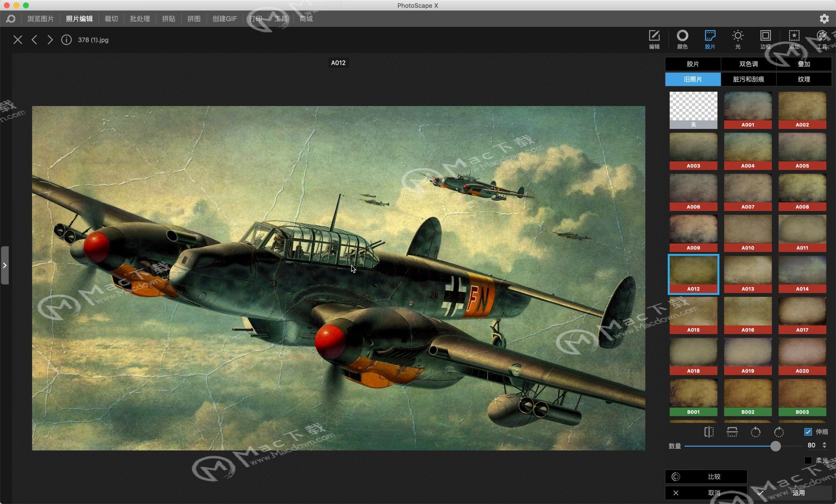Apply texture A004
The image size is (836, 504).
[x=748, y=151]
